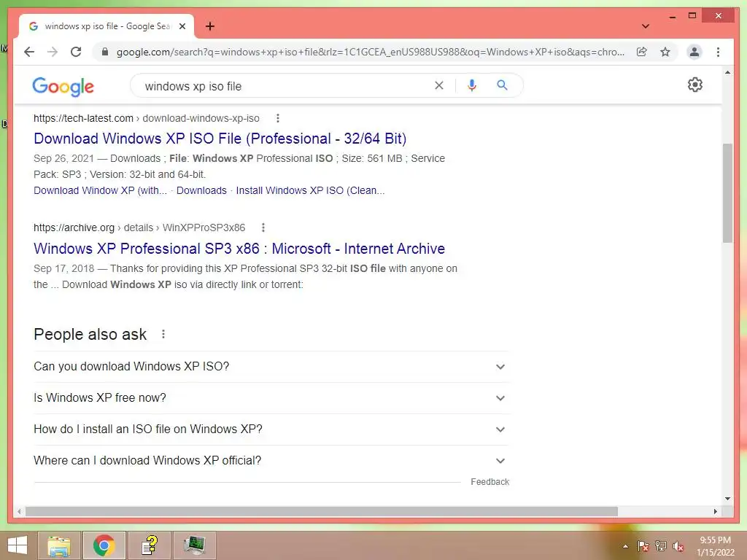Open the People also ask options dots
747x560 pixels.
163,334
